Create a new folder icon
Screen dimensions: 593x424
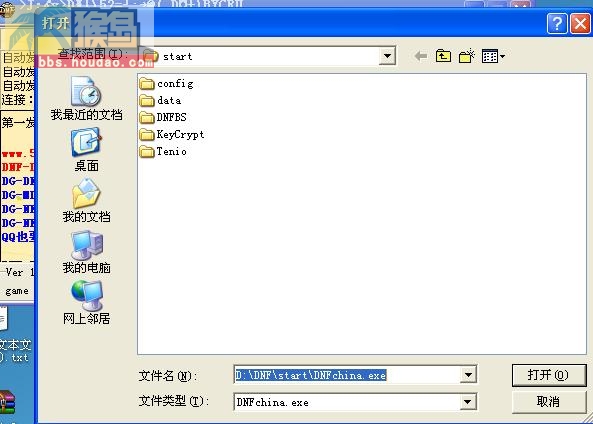tap(467, 56)
